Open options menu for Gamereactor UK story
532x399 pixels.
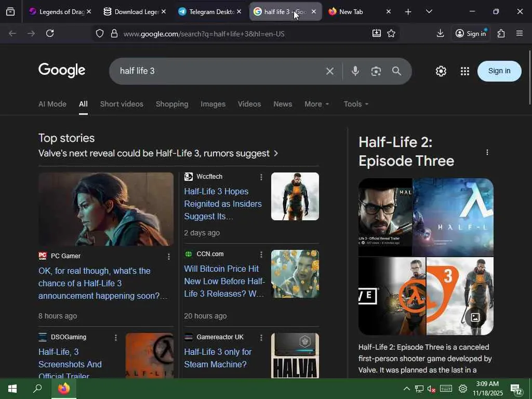coord(261,338)
